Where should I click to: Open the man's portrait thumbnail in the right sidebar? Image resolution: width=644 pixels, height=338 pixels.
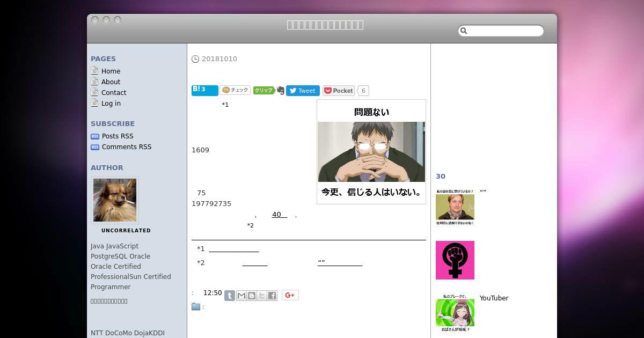pyautogui.click(x=455, y=207)
